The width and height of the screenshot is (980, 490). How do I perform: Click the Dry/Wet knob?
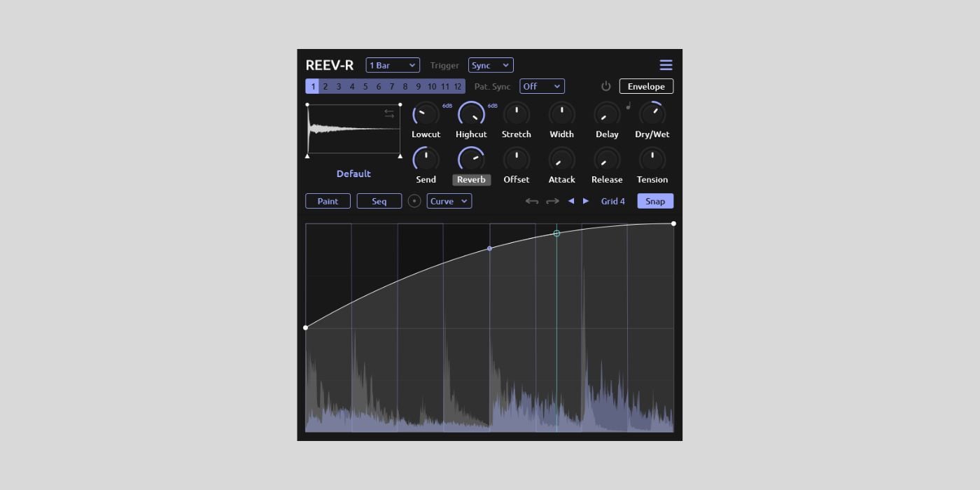[x=652, y=113]
